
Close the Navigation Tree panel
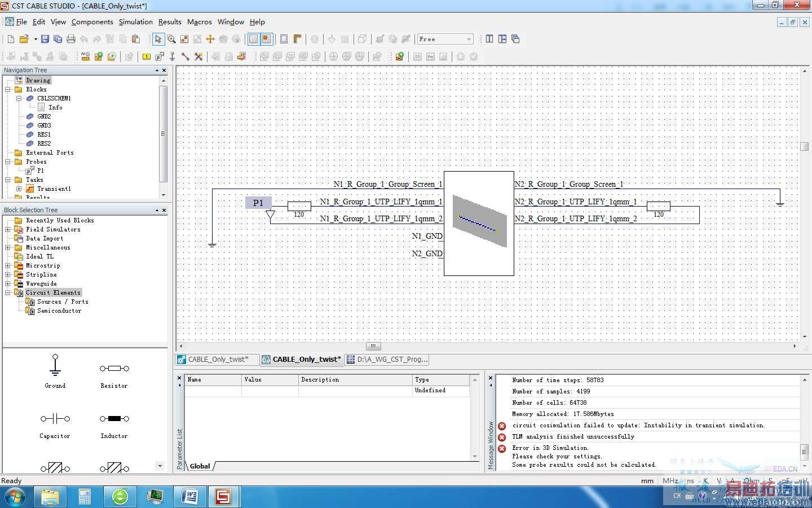pyautogui.click(x=164, y=70)
